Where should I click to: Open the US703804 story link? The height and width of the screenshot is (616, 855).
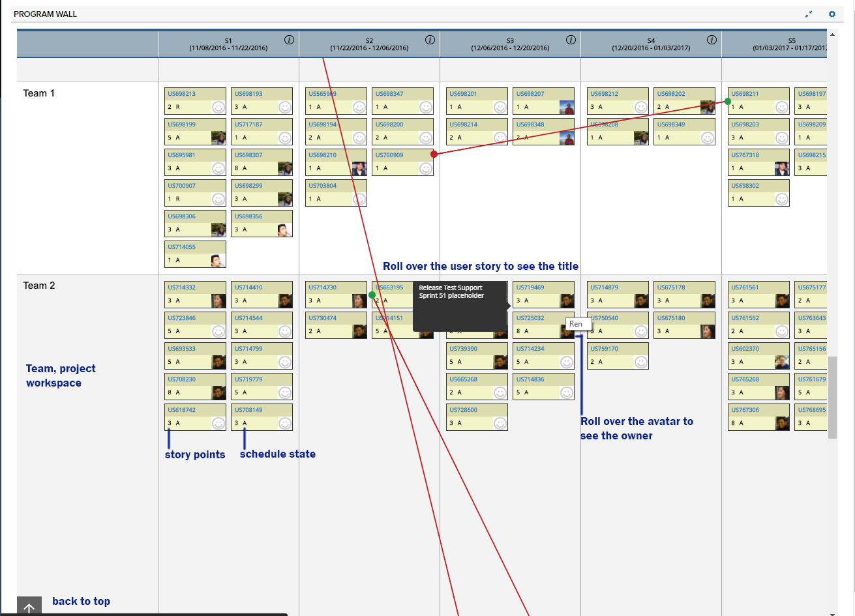pos(323,186)
